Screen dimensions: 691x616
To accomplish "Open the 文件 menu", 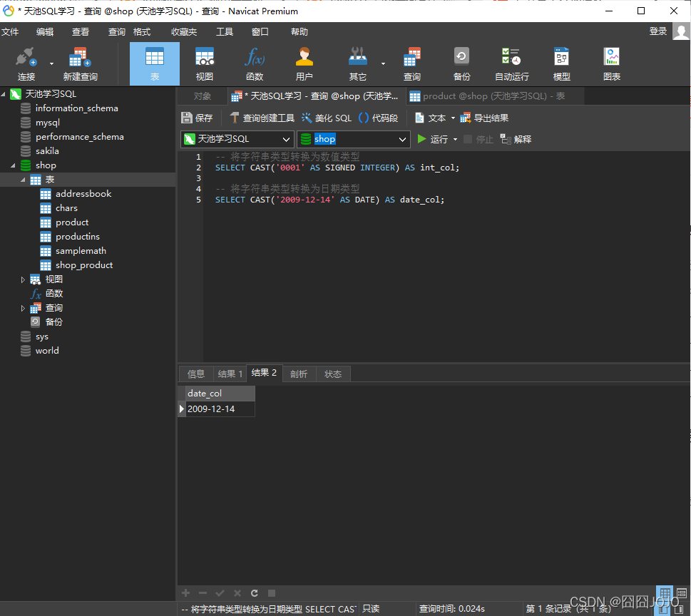I will [10, 31].
